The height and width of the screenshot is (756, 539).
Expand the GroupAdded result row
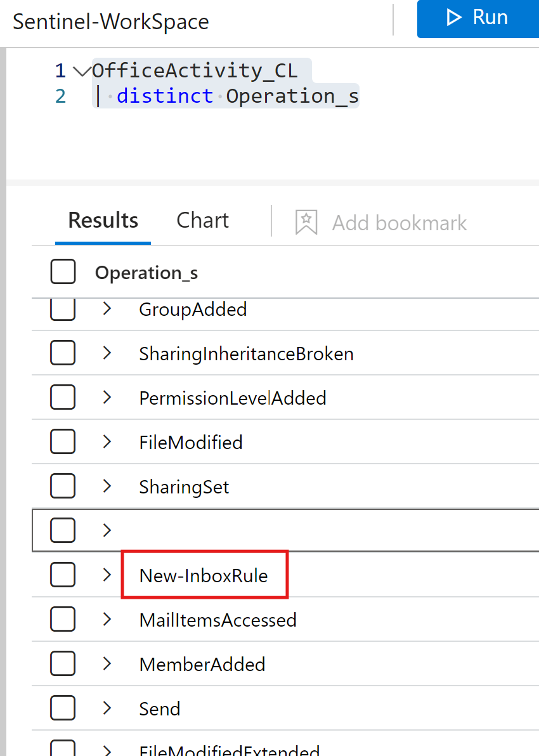click(x=107, y=309)
